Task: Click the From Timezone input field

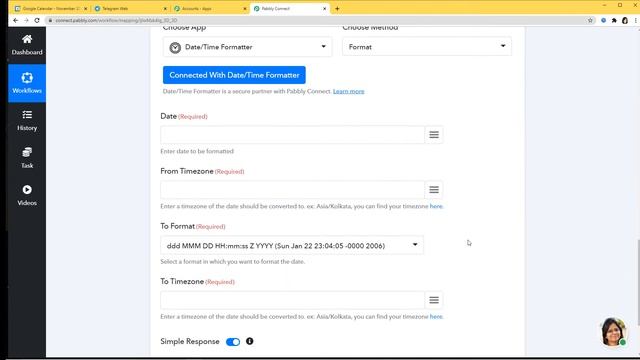Action: point(292,190)
